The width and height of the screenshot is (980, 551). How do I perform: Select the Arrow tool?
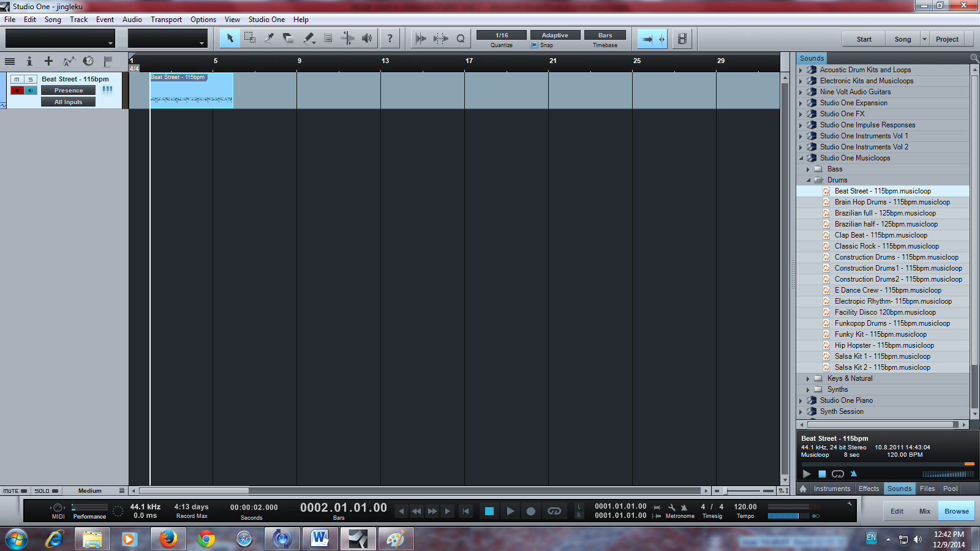(230, 38)
